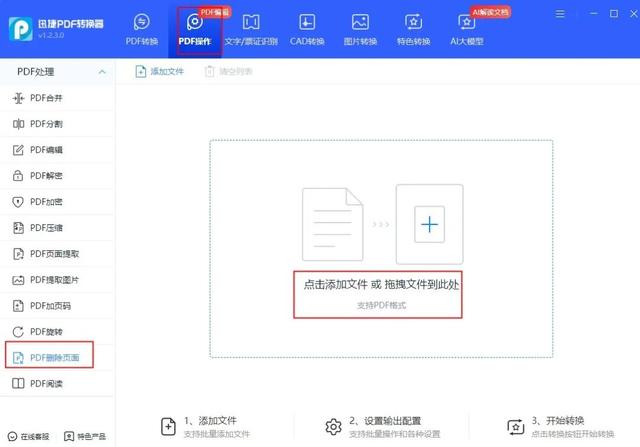This screenshot has height=447, width=640.
Task: Click the 3、开始转换 step text
Action: (x=558, y=420)
